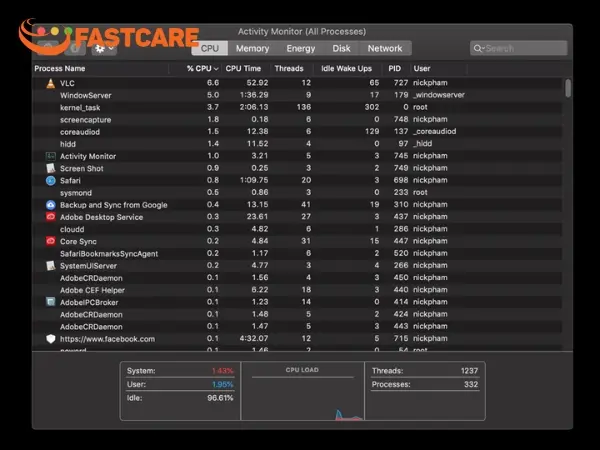The image size is (600, 450).
Task: Click the System percentage value 1.43%
Action: [x=222, y=371]
